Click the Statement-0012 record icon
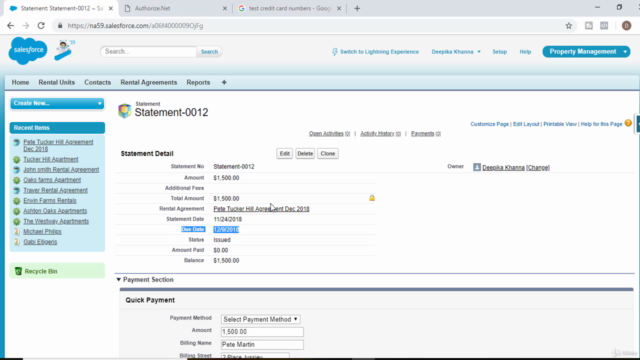The image size is (640, 360). [x=124, y=111]
